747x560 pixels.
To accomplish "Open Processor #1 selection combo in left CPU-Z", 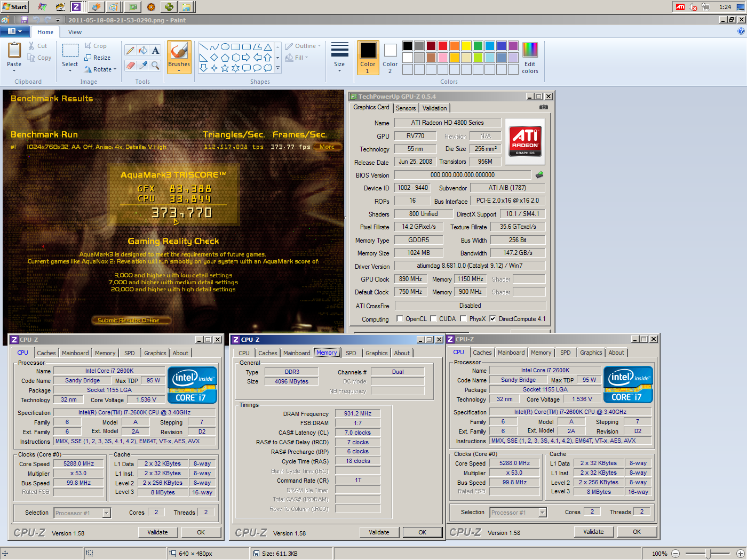I will [x=82, y=513].
